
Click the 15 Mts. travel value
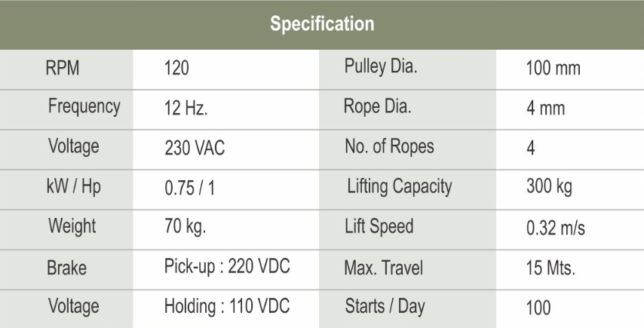click(550, 268)
